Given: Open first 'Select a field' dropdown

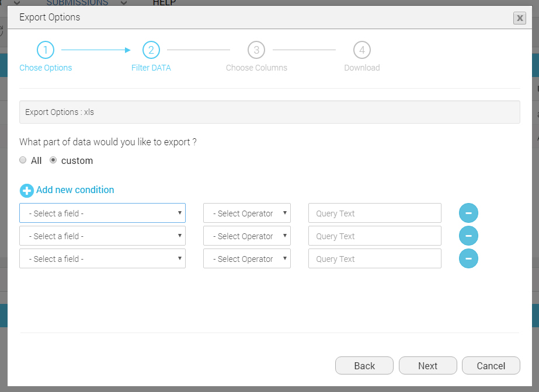Looking at the screenshot, I should click(102, 213).
